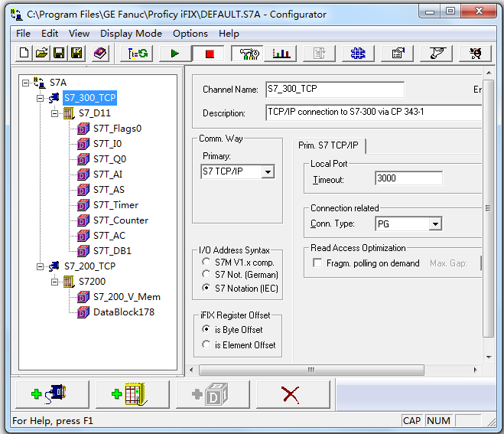This screenshot has width=504, height=434.
Task: Select S7T_AI datablock in tree
Action: click(108, 175)
